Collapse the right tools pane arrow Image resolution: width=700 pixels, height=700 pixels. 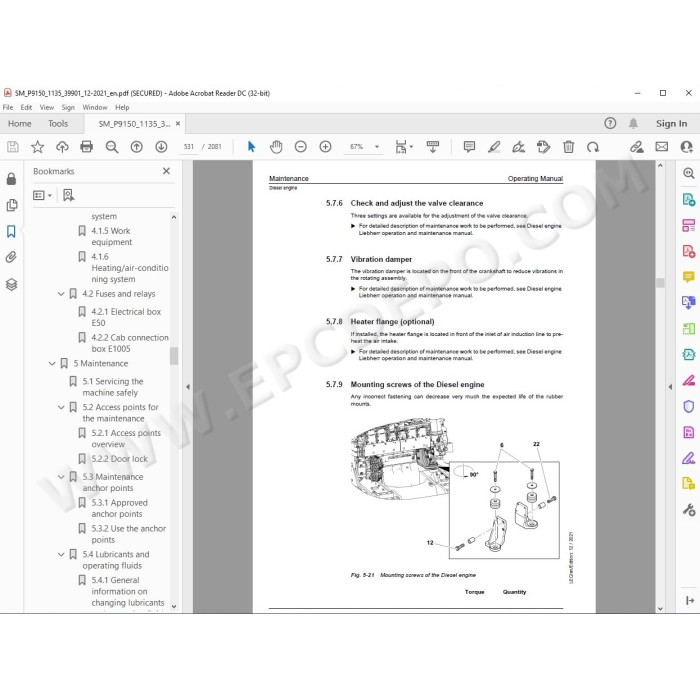point(670,387)
